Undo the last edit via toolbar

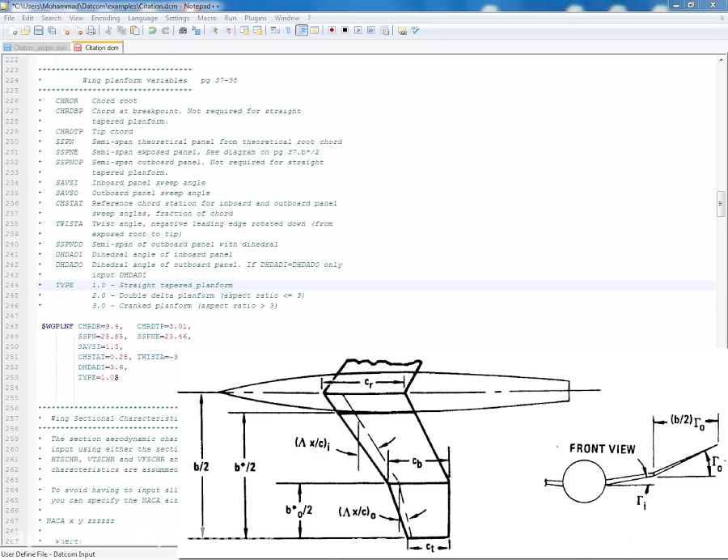point(152,31)
